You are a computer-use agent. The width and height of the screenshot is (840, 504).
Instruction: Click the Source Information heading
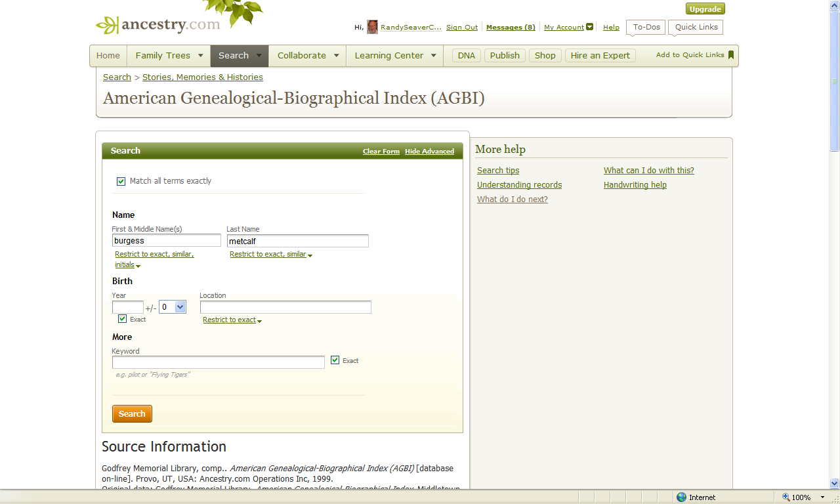[164, 447]
